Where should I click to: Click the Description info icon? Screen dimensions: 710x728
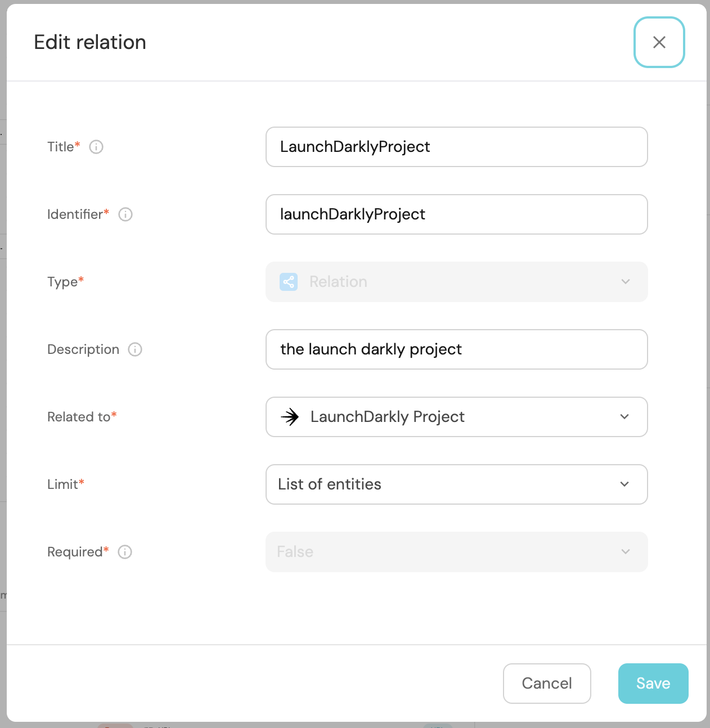pos(135,349)
